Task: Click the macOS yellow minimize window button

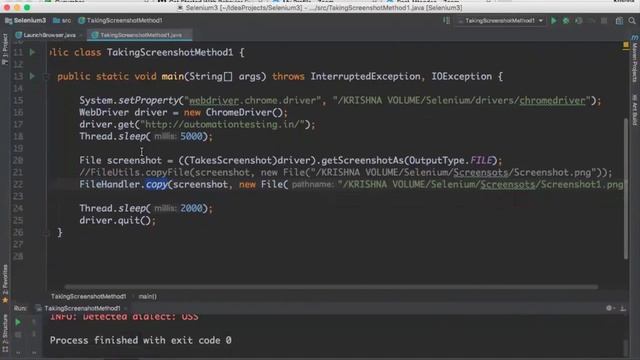Action: pos(17,7)
